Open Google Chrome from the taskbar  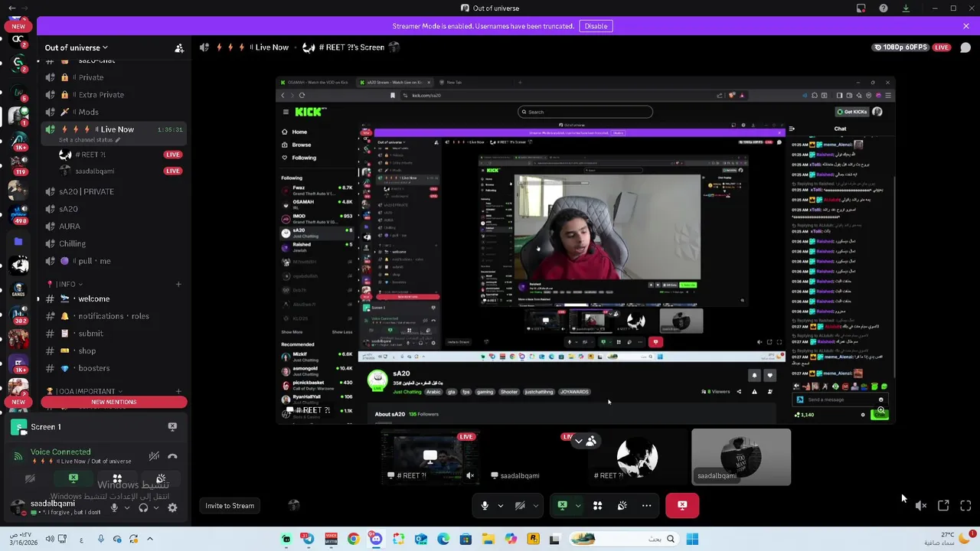(x=353, y=540)
